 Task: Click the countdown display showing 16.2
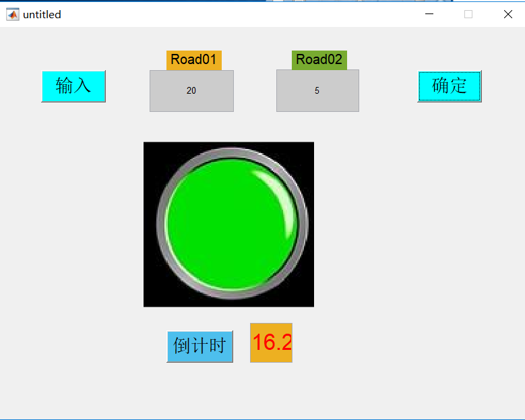271,342
